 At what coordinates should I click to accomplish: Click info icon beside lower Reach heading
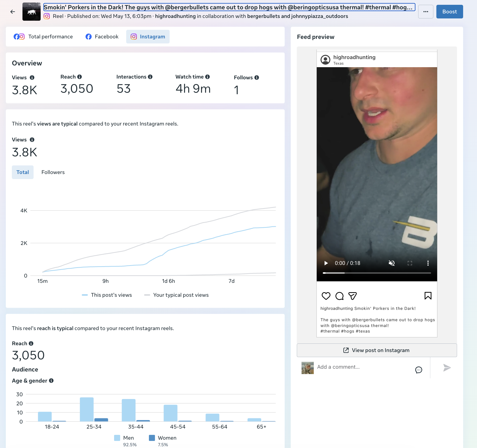tap(31, 343)
